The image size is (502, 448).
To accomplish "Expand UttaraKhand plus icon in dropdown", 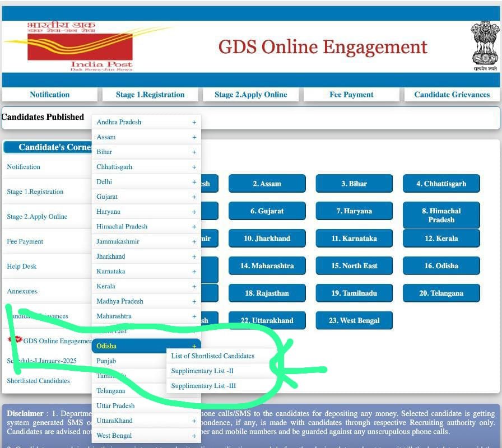I will [194, 421].
